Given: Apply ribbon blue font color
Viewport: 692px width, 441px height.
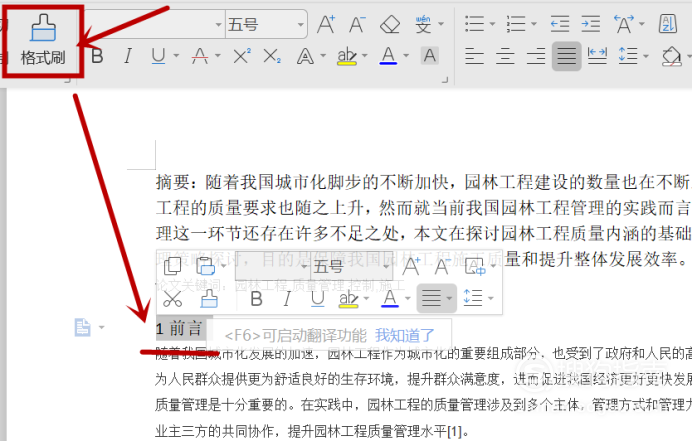Looking at the screenshot, I should pyautogui.click(x=388, y=56).
